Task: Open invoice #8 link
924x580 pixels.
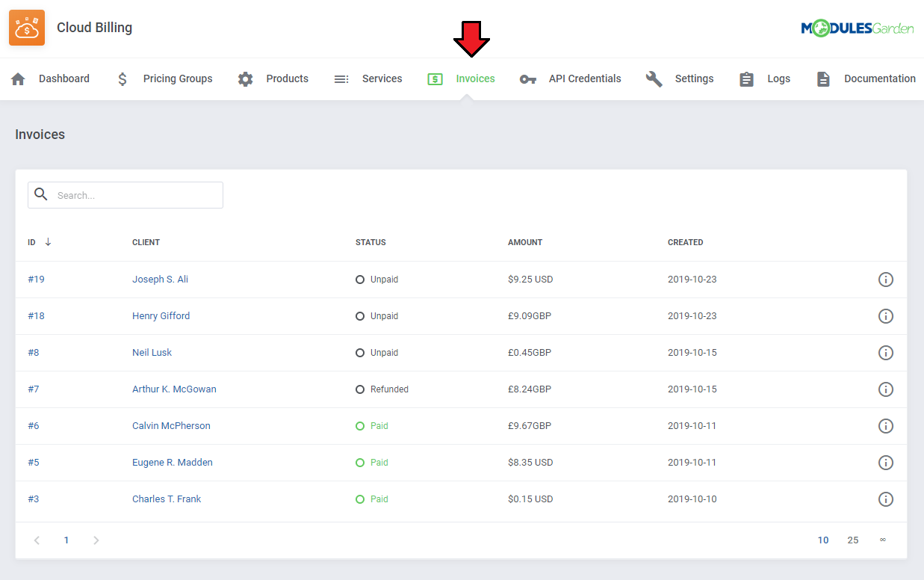Action: pyautogui.click(x=34, y=353)
